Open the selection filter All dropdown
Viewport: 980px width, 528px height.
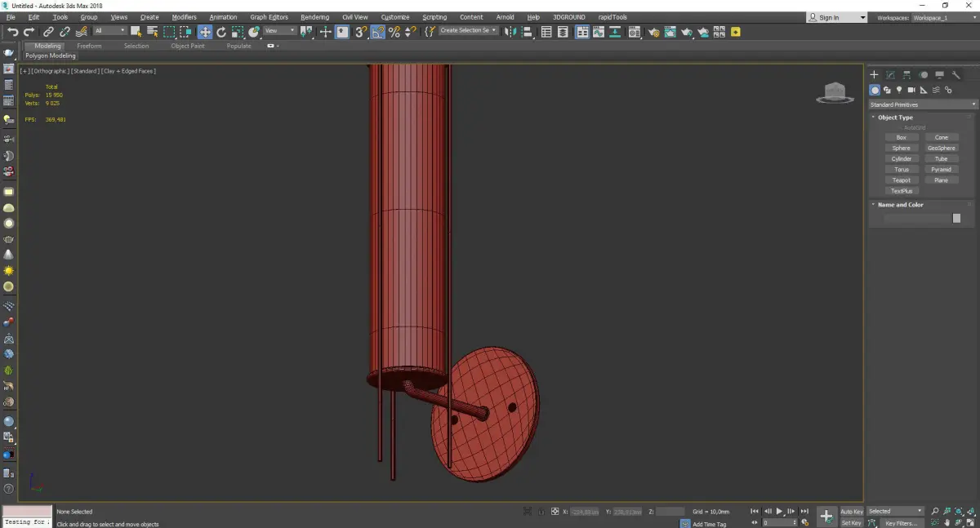coord(109,31)
